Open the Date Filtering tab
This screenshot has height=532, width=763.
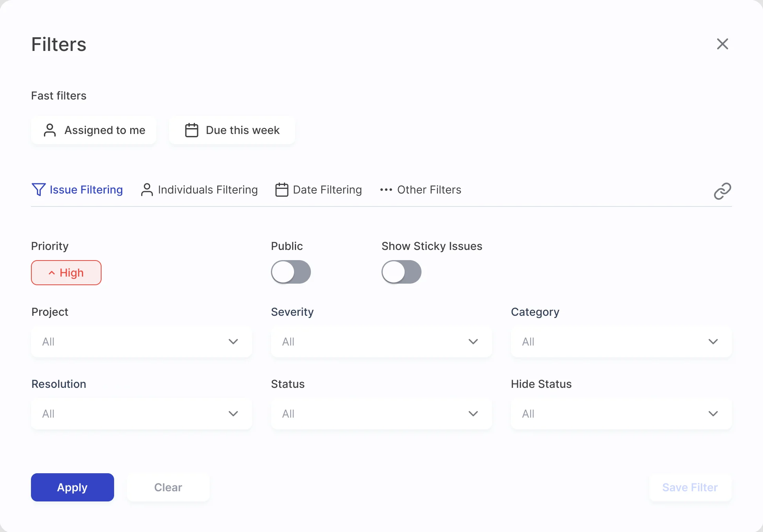tap(318, 190)
